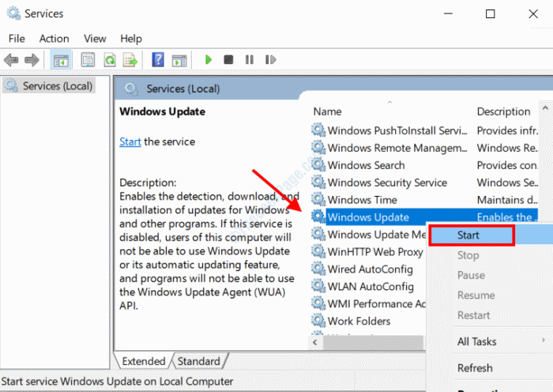Click gear icon beside Windows Remote Management
553x392 pixels.
[318, 148]
